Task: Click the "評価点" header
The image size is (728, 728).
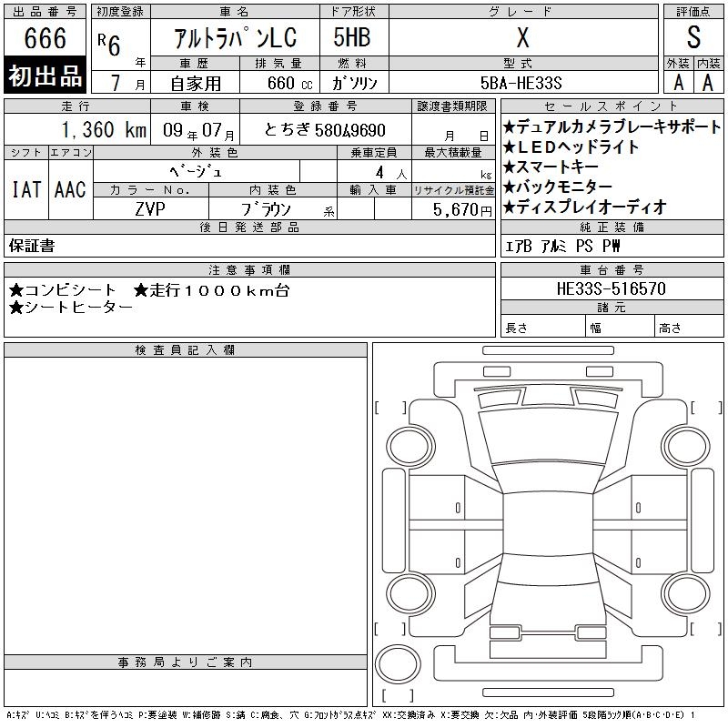Action: coord(693,11)
